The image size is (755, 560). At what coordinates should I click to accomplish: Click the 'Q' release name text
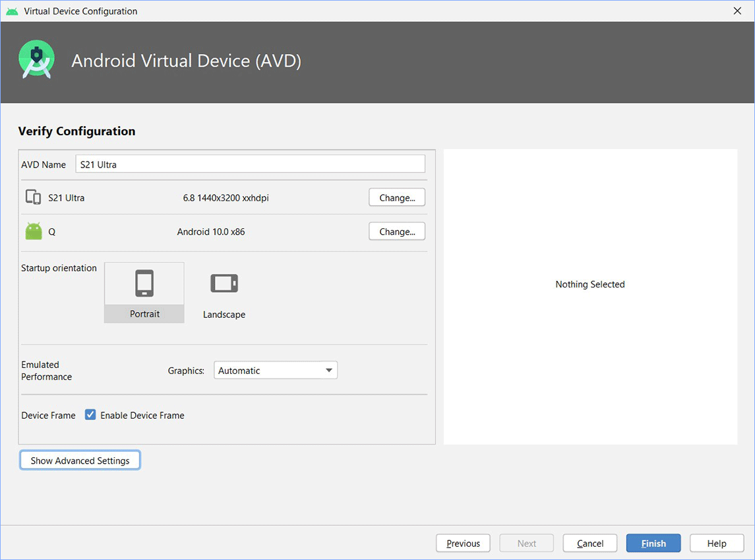[51, 232]
